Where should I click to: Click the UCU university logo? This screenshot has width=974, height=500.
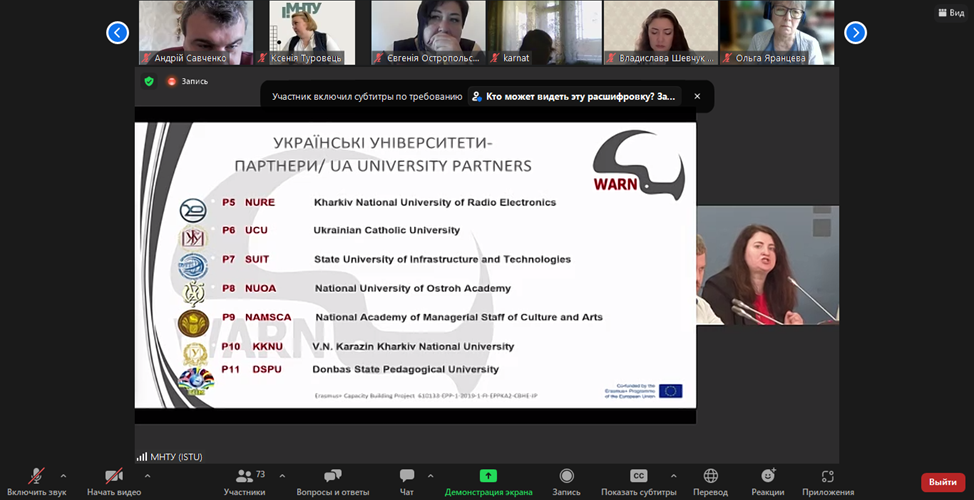(193, 238)
